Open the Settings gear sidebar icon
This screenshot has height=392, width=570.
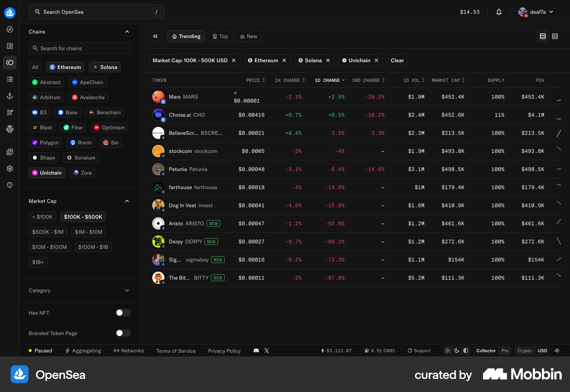[10, 169]
